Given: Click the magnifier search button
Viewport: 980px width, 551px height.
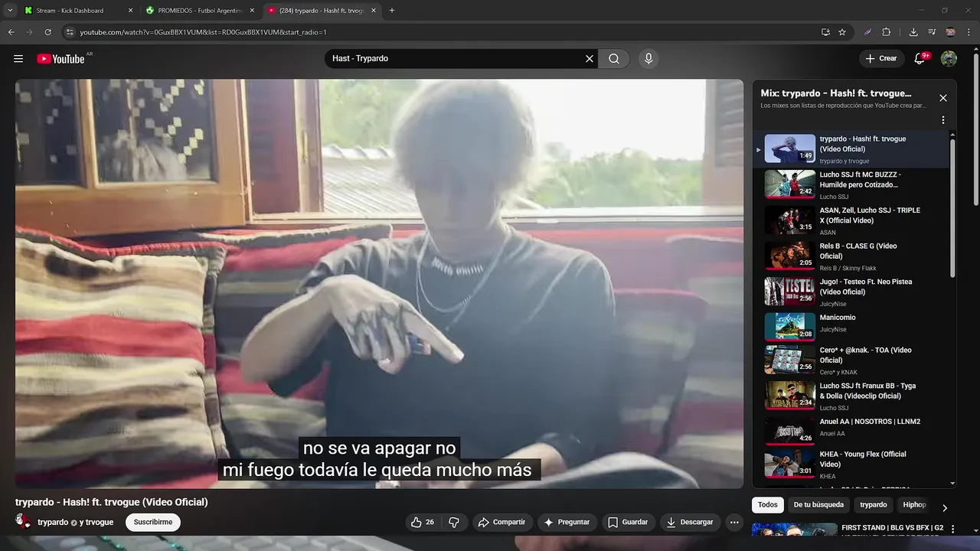Looking at the screenshot, I should 614,59.
